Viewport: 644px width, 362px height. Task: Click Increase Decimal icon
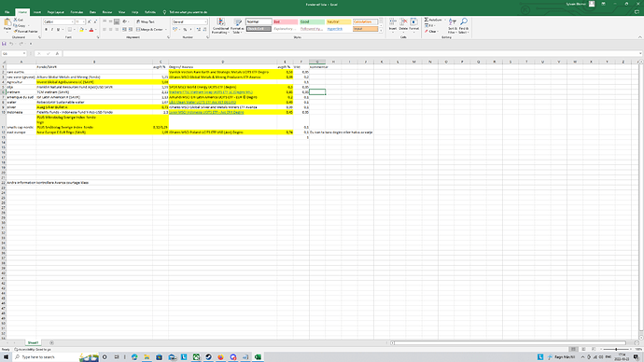click(x=199, y=30)
